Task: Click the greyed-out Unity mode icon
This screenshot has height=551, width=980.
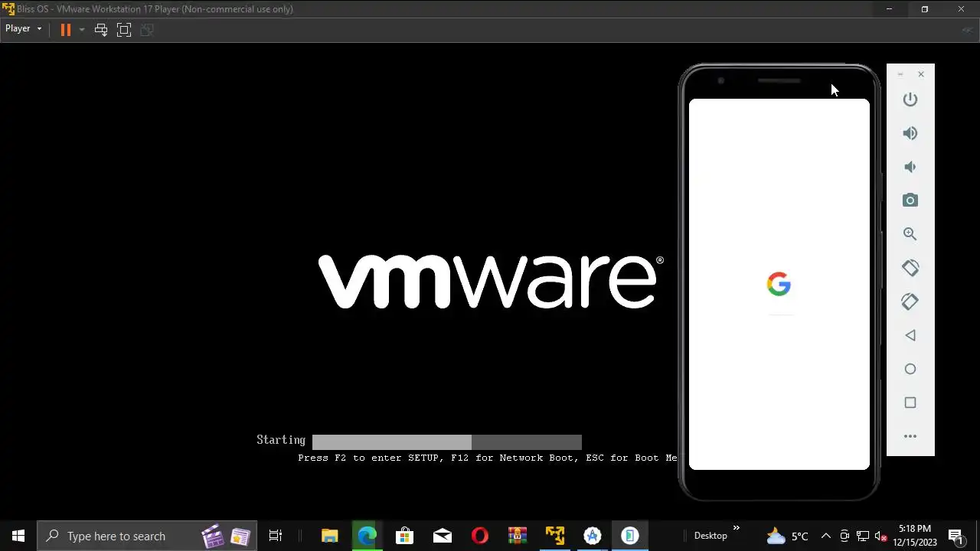Action: click(148, 30)
